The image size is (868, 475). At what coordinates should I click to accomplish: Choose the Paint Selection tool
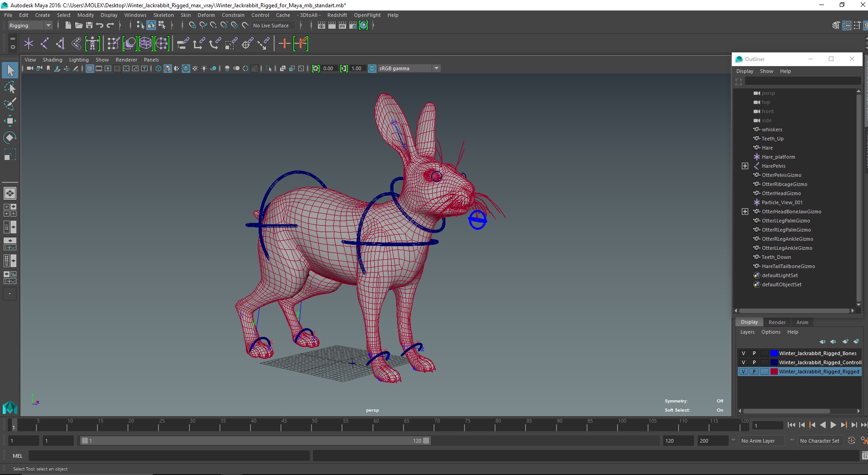click(10, 104)
